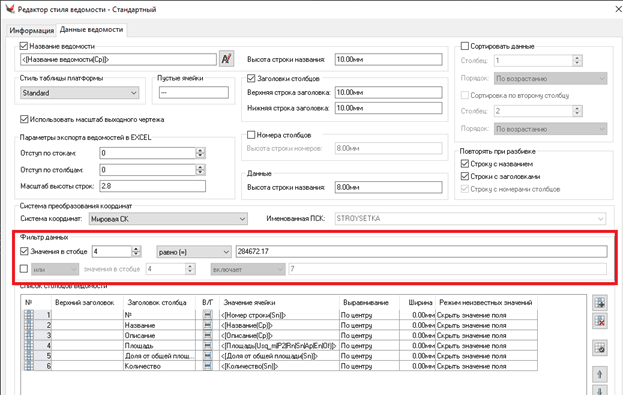Screen dimensions: 623x395
Task: Toggle Значения в столбце filter checkbox
Action: (x=24, y=251)
